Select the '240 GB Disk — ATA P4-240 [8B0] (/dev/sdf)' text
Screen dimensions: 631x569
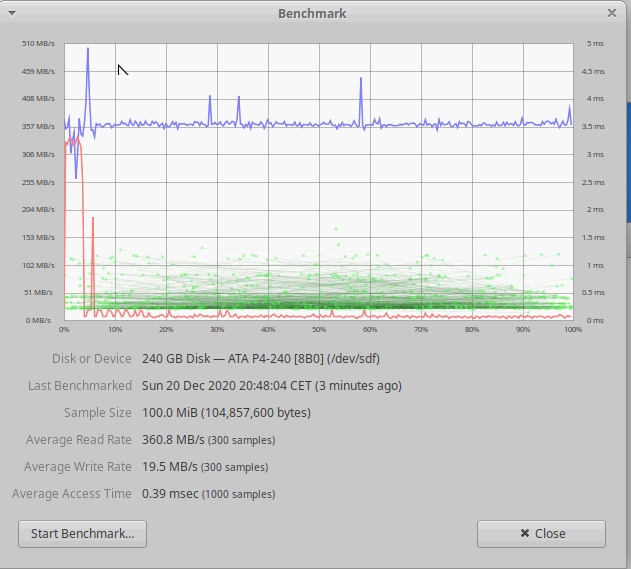[x=261, y=359]
